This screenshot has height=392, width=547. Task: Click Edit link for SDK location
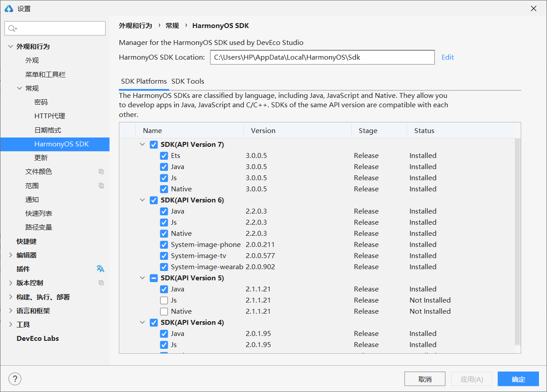pos(448,57)
